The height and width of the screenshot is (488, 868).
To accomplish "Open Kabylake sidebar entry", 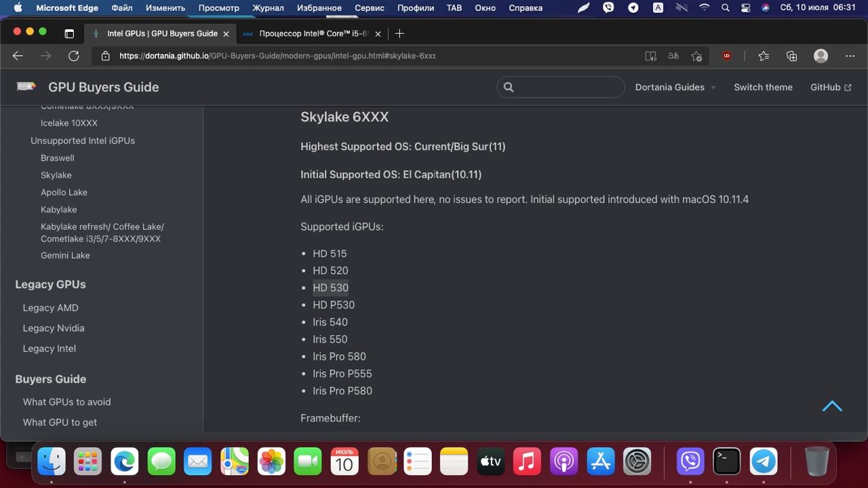I will [58, 210].
